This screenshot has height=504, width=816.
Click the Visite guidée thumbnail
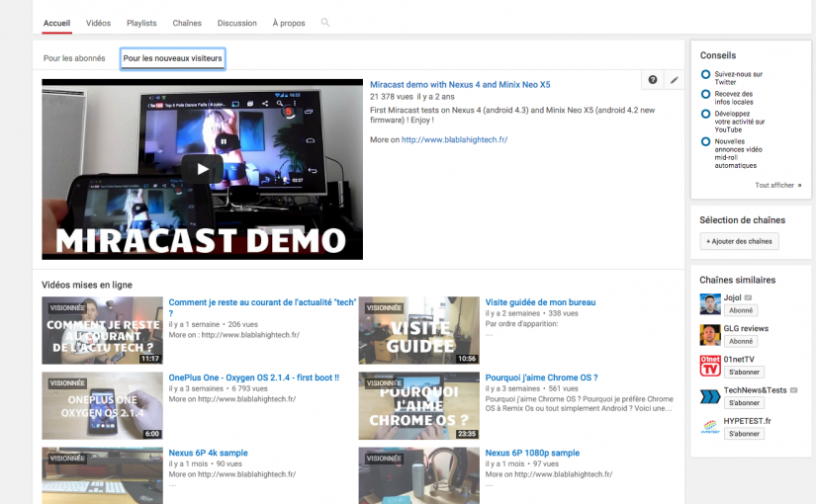pyautogui.click(x=419, y=330)
